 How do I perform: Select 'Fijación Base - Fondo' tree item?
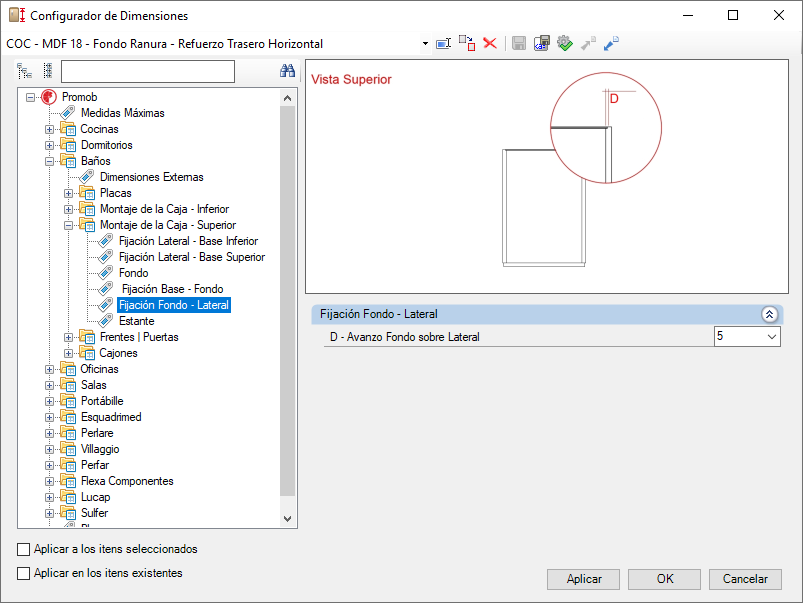point(172,289)
